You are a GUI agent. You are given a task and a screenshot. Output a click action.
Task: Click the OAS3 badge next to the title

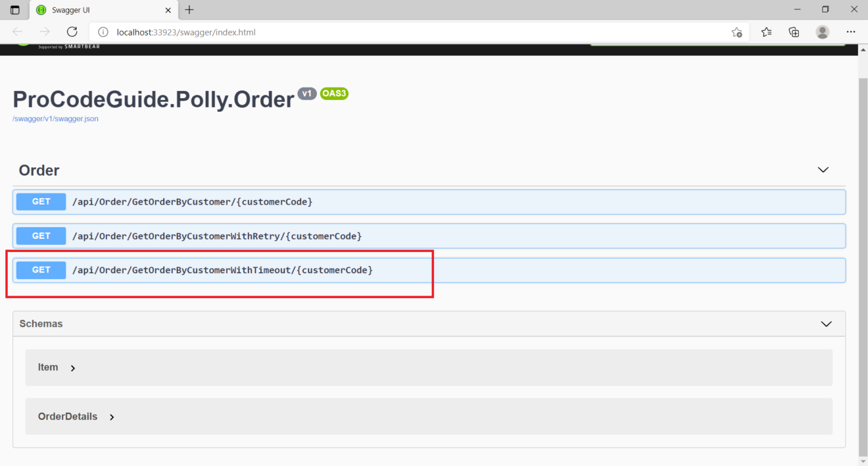[334, 93]
